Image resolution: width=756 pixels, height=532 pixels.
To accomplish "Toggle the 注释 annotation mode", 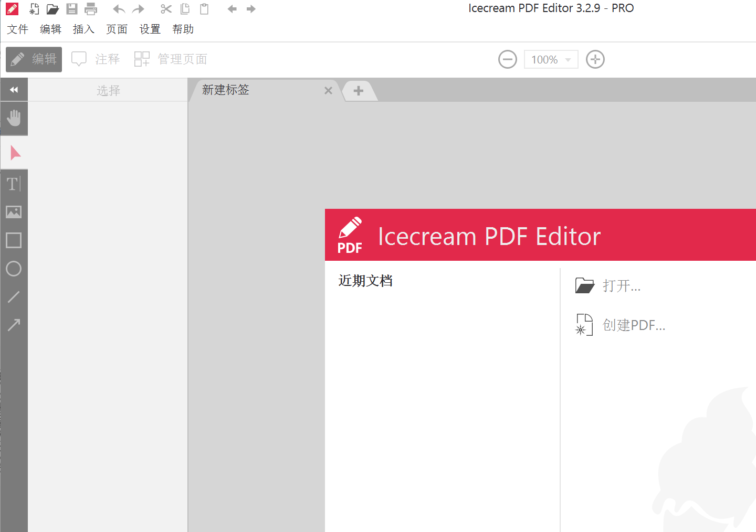I will pos(96,59).
